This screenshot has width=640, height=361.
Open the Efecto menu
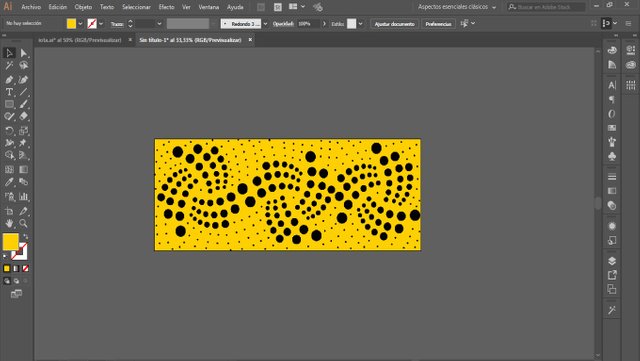[x=167, y=7]
